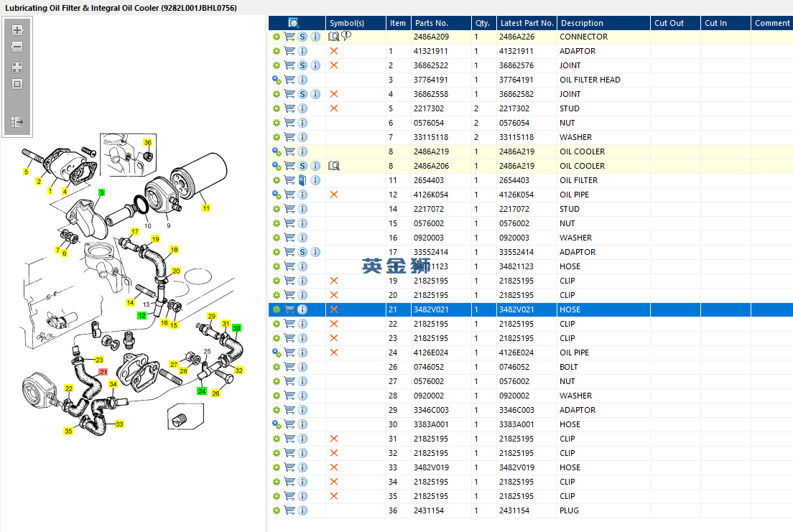
Task: Select callout 35 clip in diagram
Action: click(x=68, y=431)
